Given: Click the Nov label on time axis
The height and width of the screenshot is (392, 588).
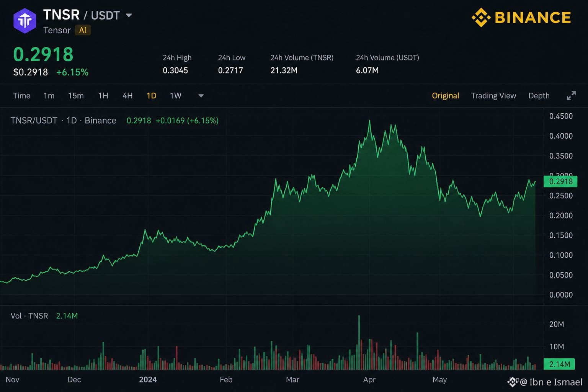Looking at the screenshot, I should coord(13,380).
